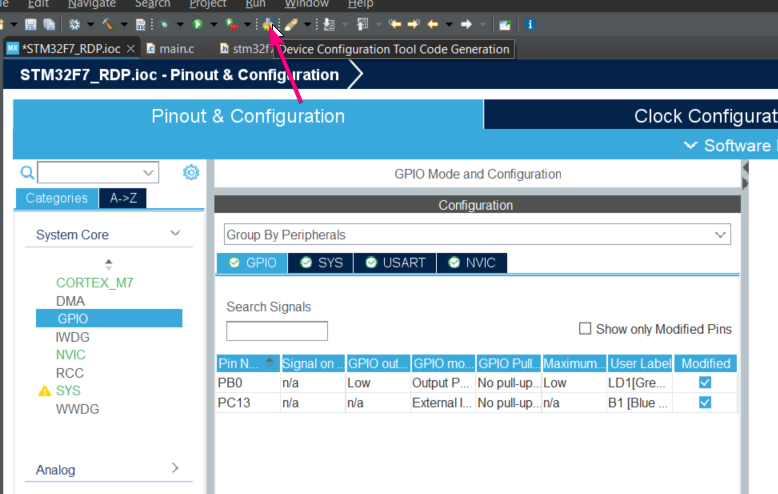This screenshot has width=778, height=494.
Task: Click the Debug bug icon
Action: (x=164, y=24)
